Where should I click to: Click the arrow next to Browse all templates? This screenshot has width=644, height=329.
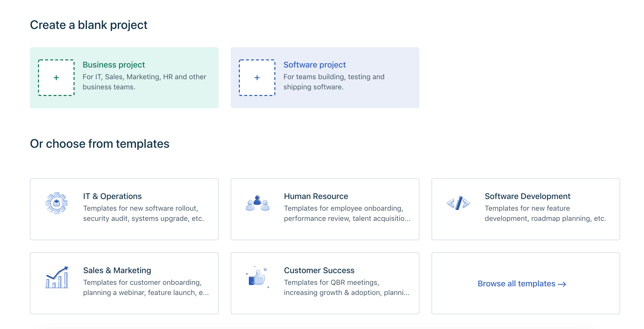coord(562,284)
